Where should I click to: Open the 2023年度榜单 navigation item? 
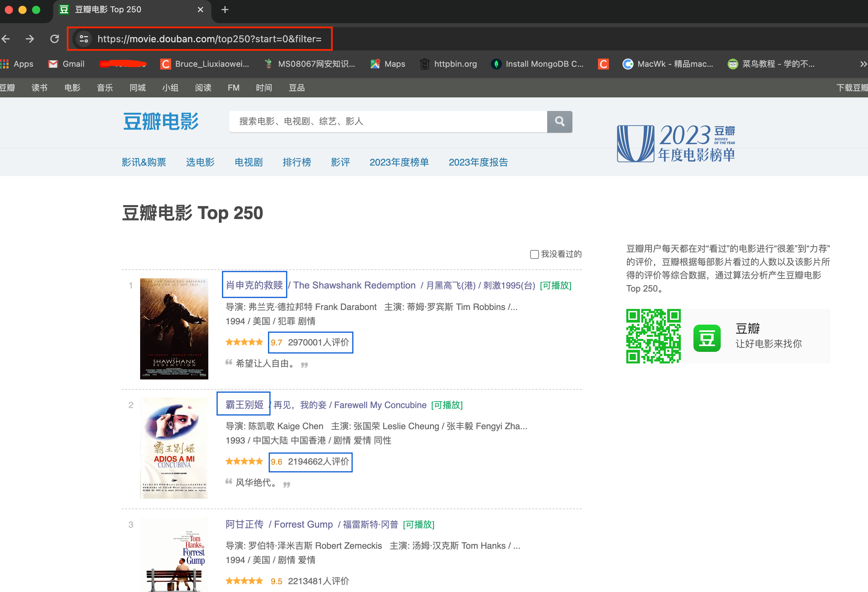pos(399,162)
